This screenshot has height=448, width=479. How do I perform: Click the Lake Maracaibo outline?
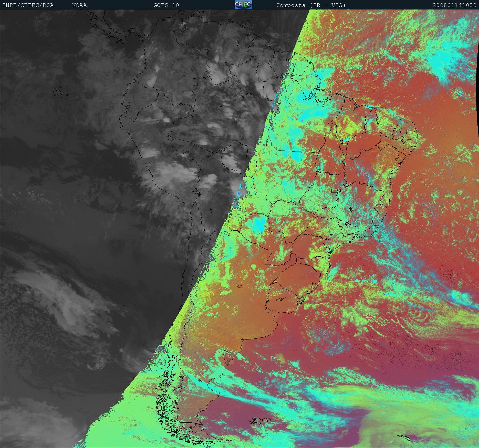click(x=182, y=26)
